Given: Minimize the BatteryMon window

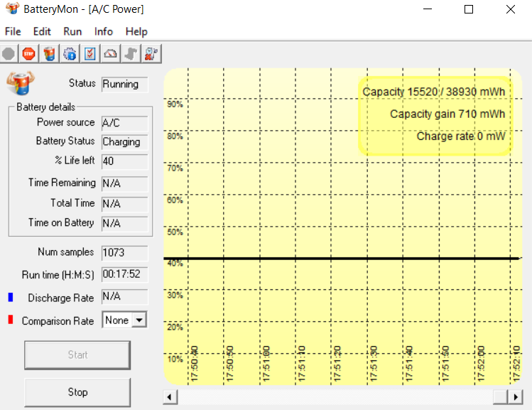Looking at the screenshot, I should coord(428,9).
